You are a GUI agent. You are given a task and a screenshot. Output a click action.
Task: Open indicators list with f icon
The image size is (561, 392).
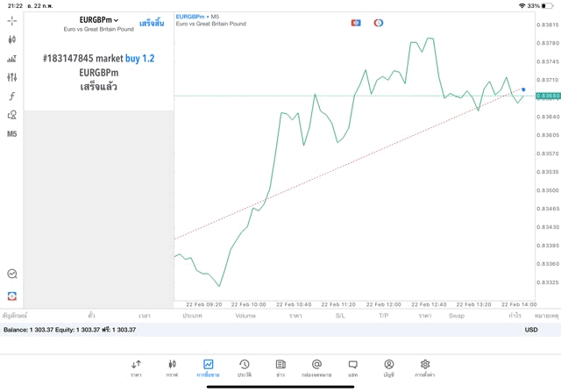pyautogui.click(x=11, y=96)
